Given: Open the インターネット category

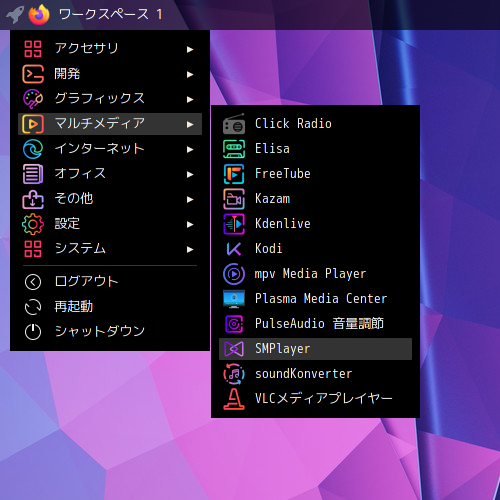Looking at the screenshot, I should click(x=110, y=149).
